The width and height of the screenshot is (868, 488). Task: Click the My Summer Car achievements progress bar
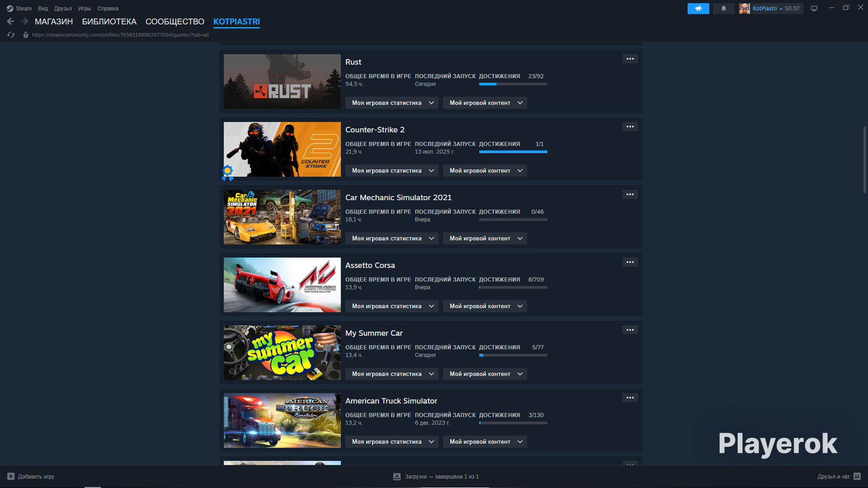[x=513, y=355]
